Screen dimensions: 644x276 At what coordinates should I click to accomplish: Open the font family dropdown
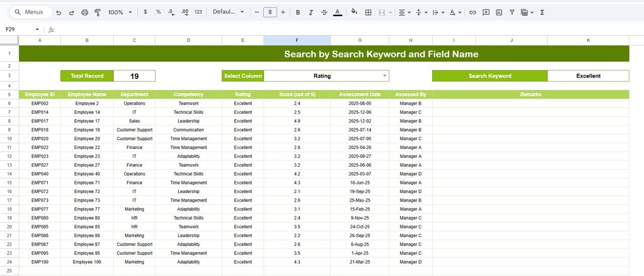[228, 12]
